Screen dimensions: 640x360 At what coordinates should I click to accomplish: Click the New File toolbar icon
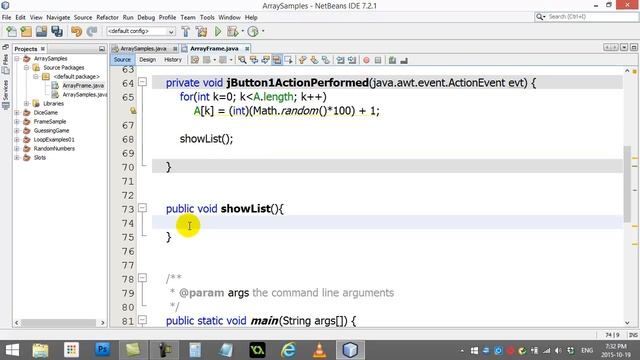coord(11,31)
